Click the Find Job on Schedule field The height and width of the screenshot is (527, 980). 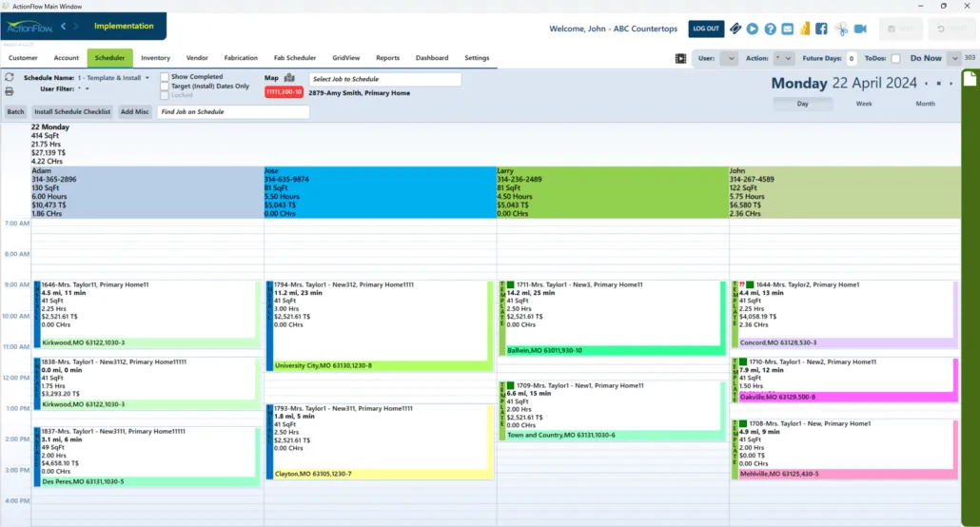tap(233, 112)
